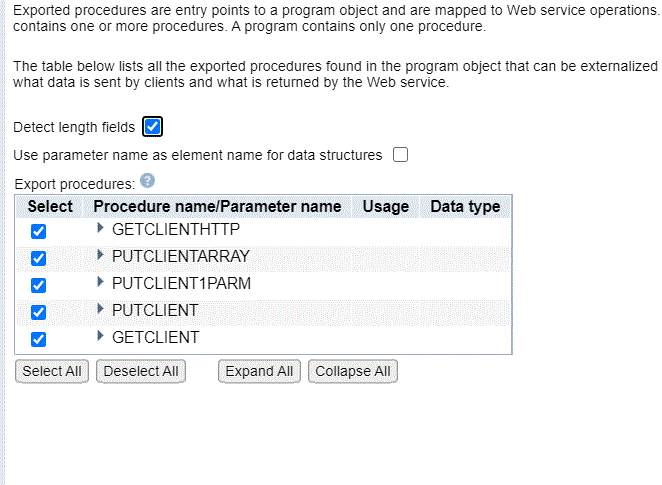Expand the PUTCLIENT1PARM procedure arrow
Screen dimensions: 662x485
[x=100, y=282]
